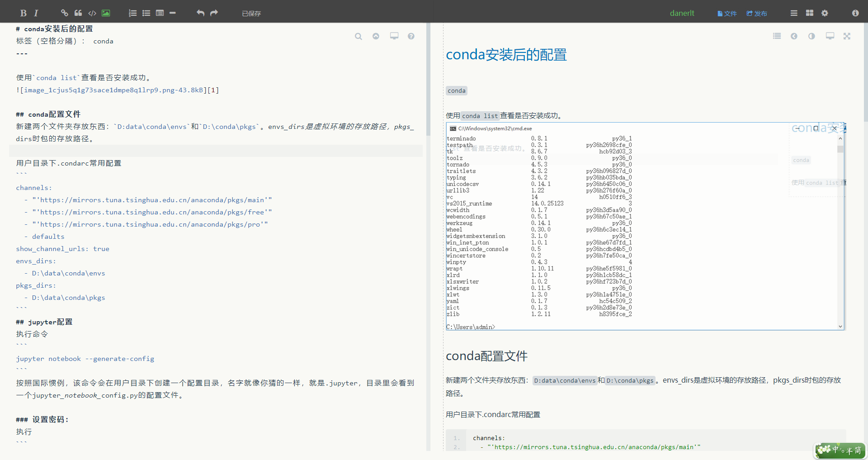
Task: Click the 已保存 saved status label
Action: (x=251, y=14)
